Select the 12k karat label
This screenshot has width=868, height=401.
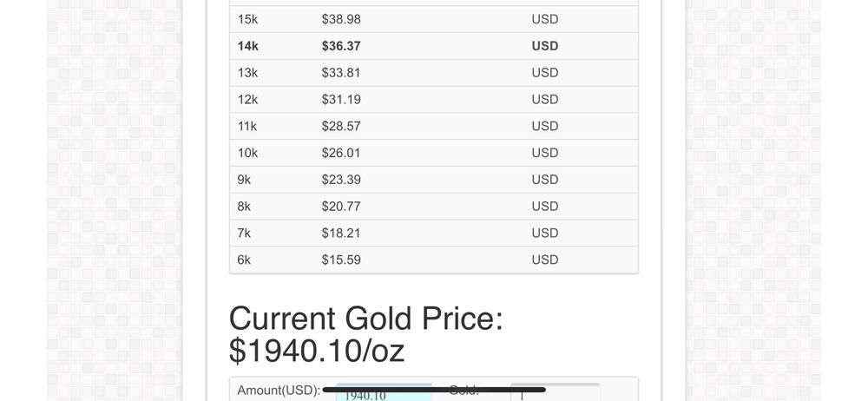click(247, 100)
